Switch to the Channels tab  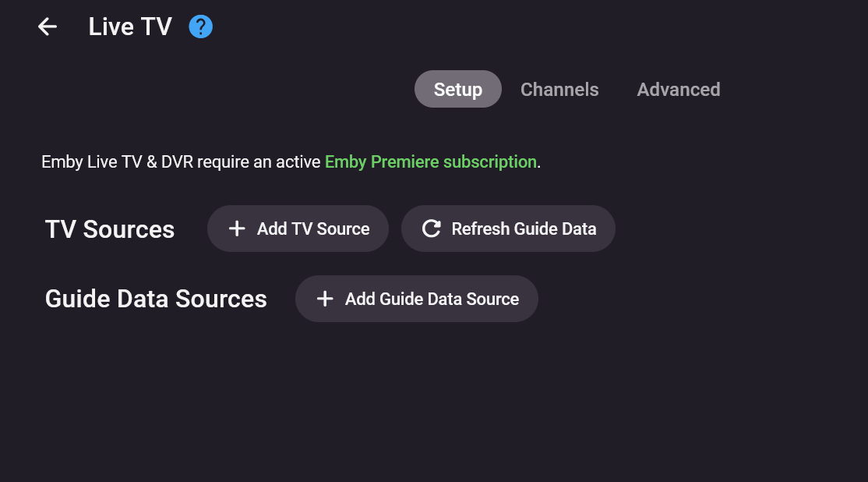[x=559, y=90]
